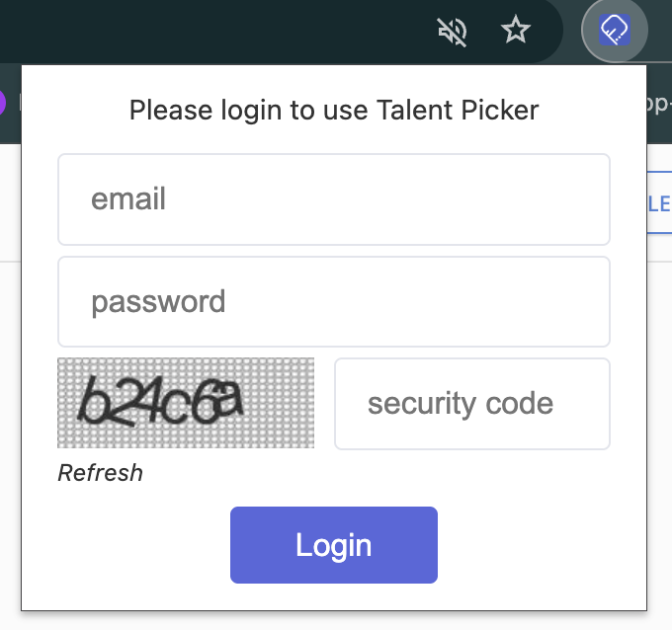The height and width of the screenshot is (630, 672).
Task: Click the cut-off bookmark ending in 'op-'
Action: pyautogui.click(x=658, y=103)
